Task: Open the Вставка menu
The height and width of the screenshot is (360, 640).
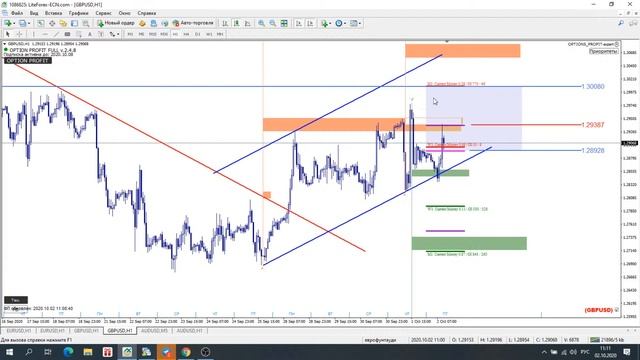Action: [53, 13]
